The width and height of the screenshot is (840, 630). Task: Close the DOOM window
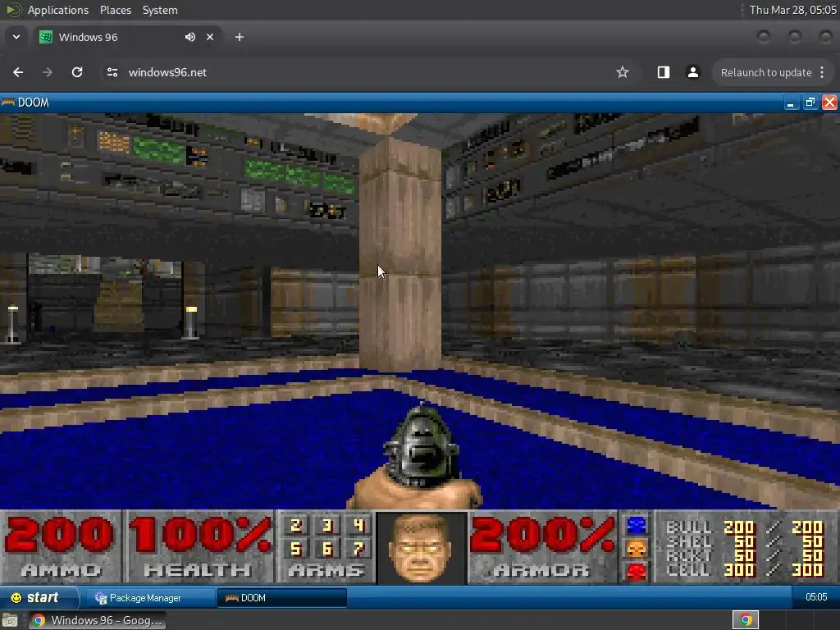[x=830, y=103]
